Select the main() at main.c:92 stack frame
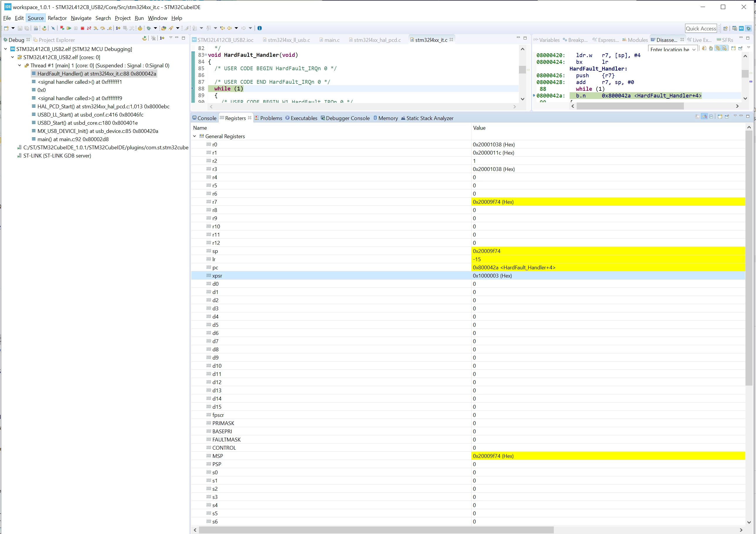 click(70, 139)
